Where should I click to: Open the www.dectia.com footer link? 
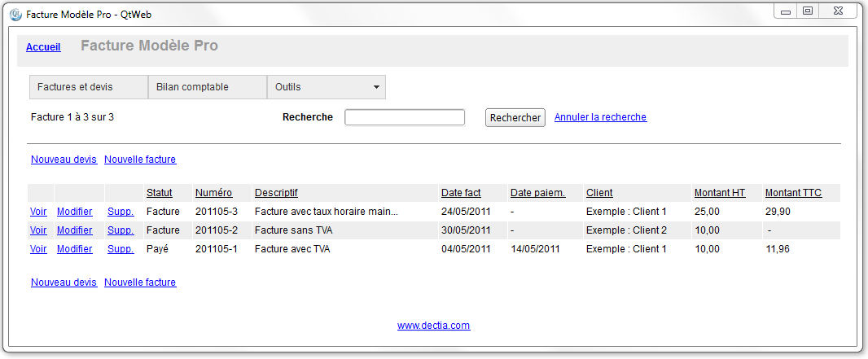point(433,326)
